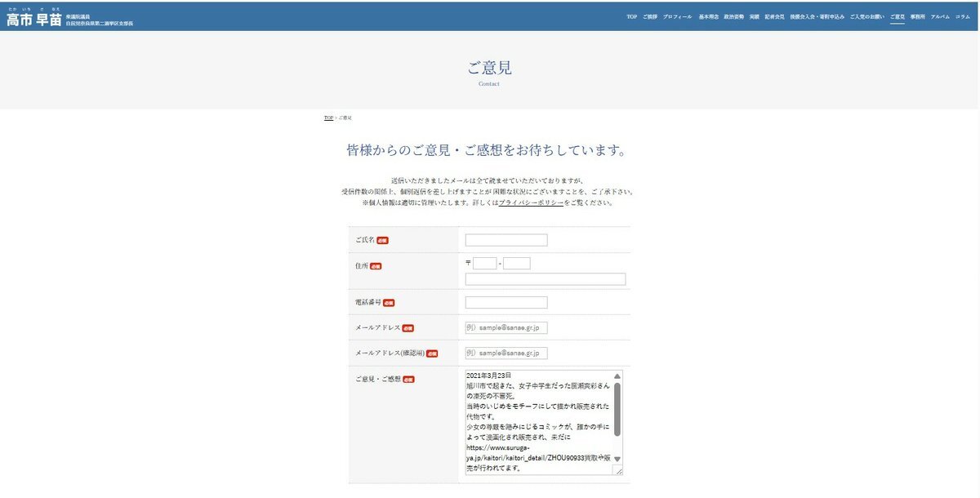The image size is (980, 498).
Task: Click the second postal code box
Action: coord(517,264)
